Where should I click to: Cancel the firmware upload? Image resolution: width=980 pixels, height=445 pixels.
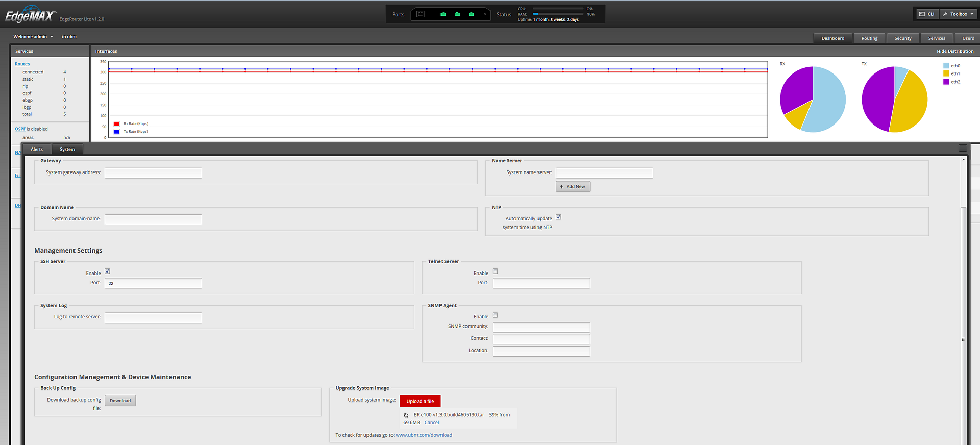click(x=431, y=423)
